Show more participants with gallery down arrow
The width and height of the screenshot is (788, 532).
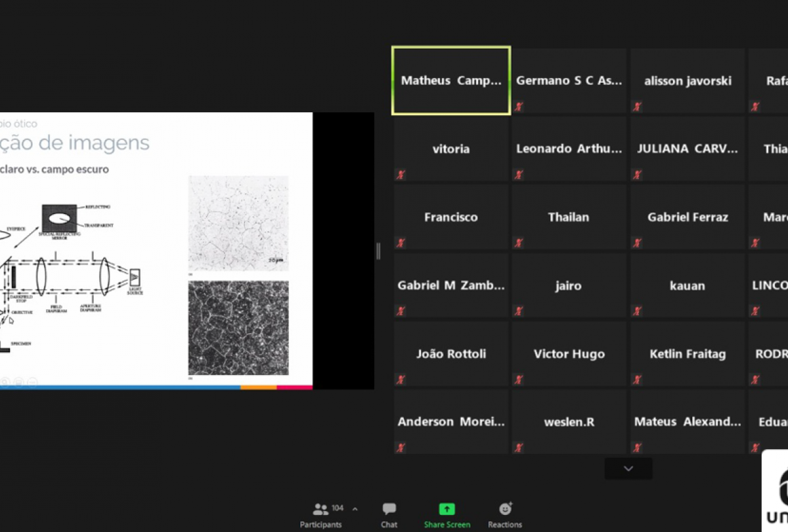tap(628, 469)
